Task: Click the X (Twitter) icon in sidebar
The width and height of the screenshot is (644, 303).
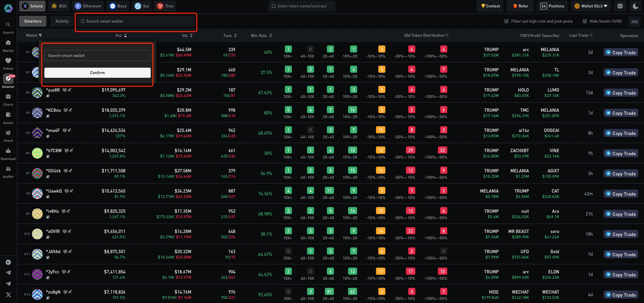Action: [x=8, y=295]
